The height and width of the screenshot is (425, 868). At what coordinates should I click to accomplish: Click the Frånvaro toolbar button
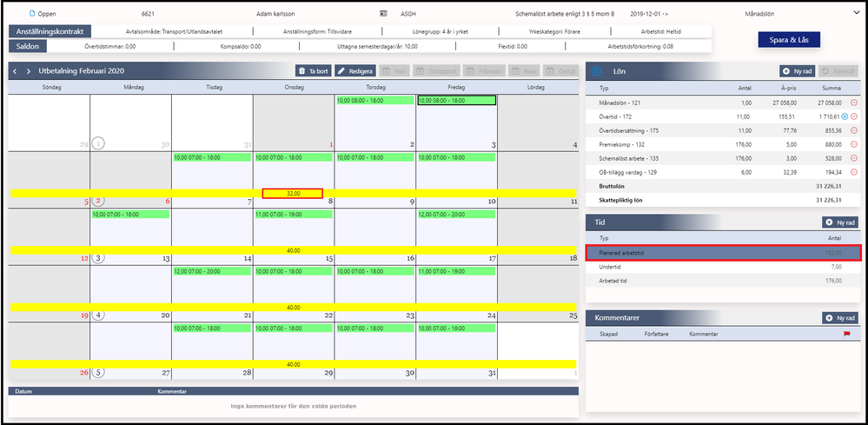point(484,71)
